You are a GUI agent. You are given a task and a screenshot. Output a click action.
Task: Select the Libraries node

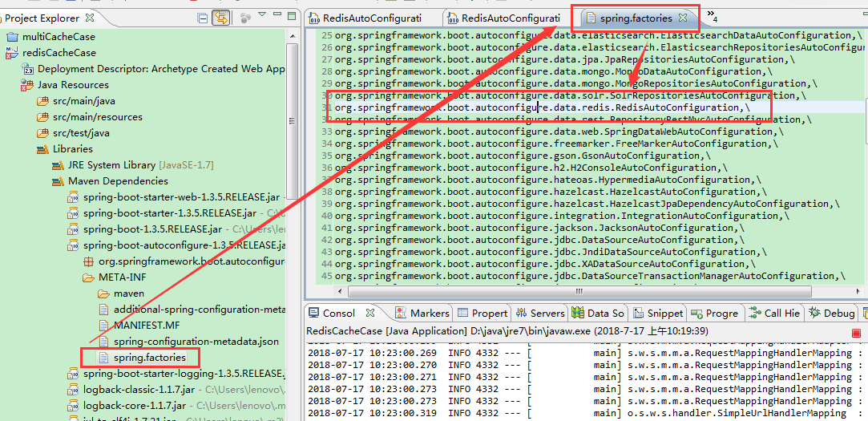(x=72, y=149)
